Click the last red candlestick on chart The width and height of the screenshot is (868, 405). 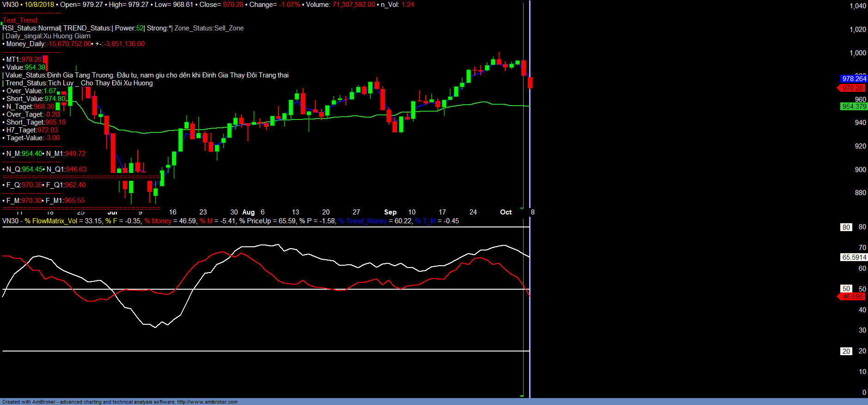pyautogui.click(x=530, y=83)
